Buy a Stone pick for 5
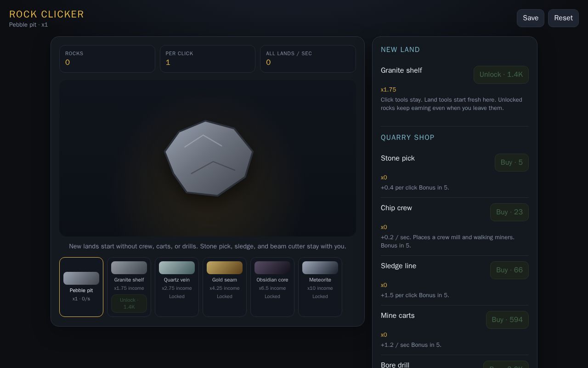The image size is (588, 368). 511,162
